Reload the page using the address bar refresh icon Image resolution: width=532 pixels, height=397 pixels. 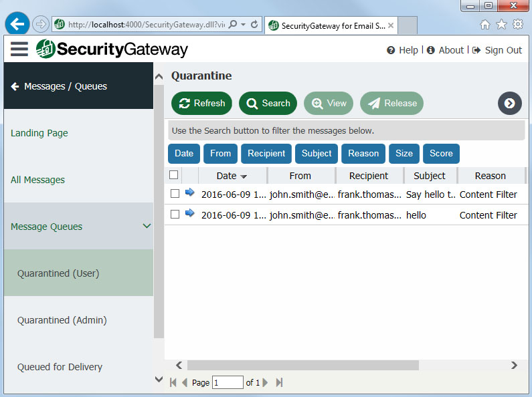click(x=254, y=24)
